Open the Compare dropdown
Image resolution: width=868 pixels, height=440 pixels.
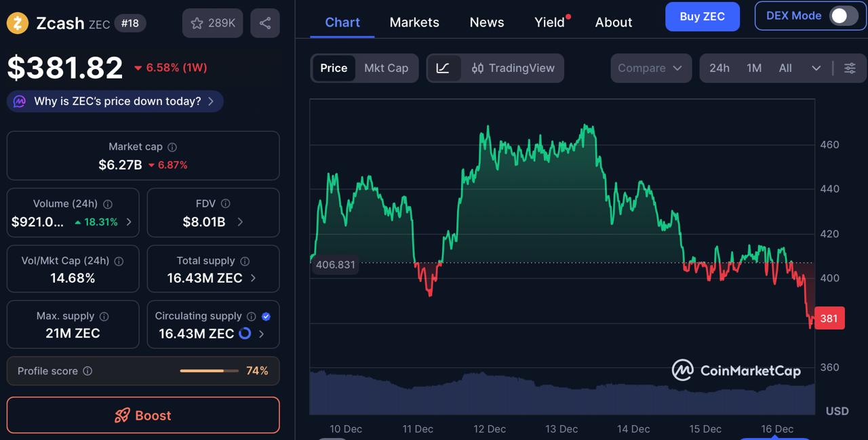point(650,68)
